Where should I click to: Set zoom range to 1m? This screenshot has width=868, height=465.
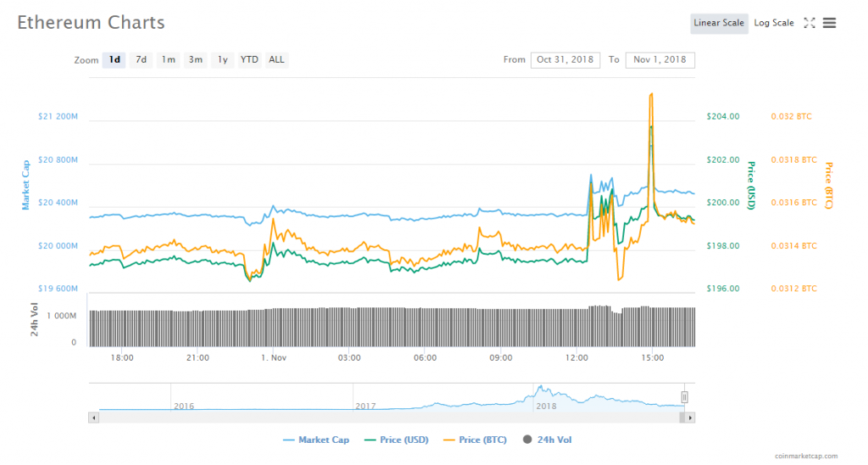click(169, 59)
